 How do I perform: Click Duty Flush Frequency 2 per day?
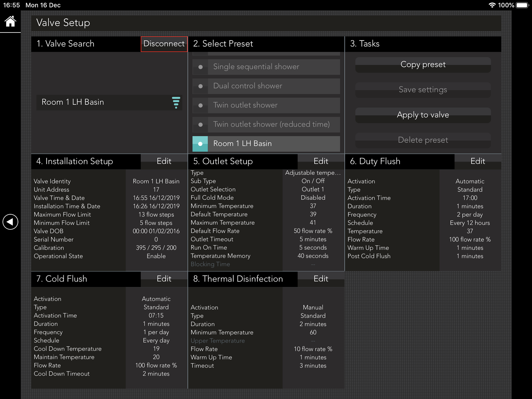470,215
